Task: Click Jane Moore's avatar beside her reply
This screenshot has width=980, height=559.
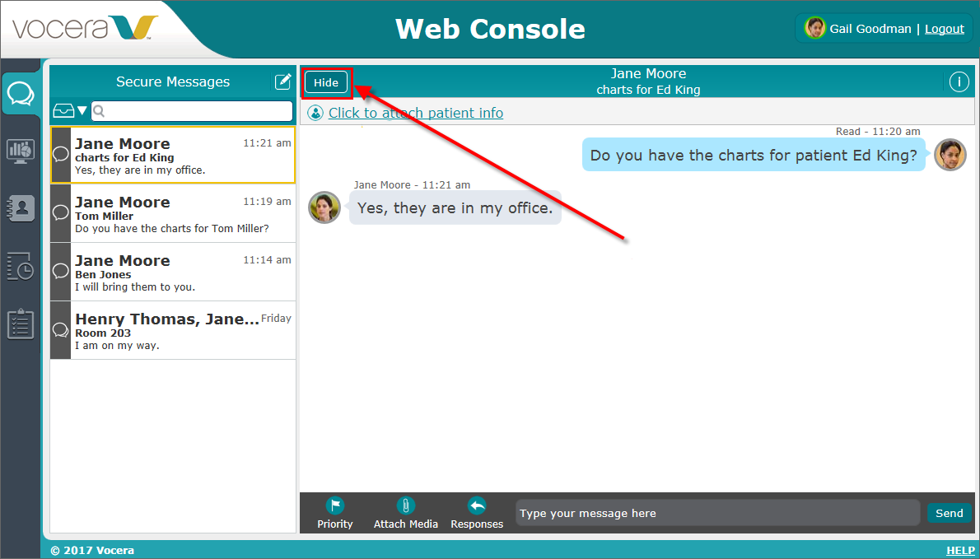Action: coord(324,207)
